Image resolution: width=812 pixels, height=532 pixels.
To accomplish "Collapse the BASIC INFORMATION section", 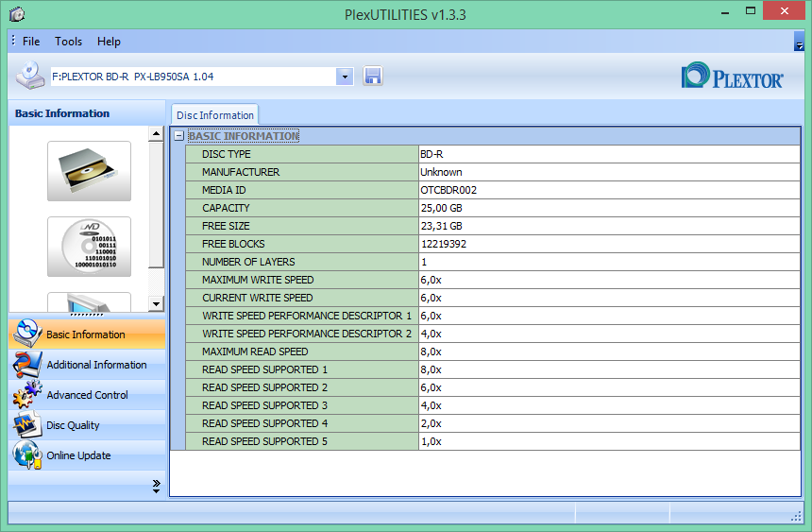I will (x=179, y=136).
